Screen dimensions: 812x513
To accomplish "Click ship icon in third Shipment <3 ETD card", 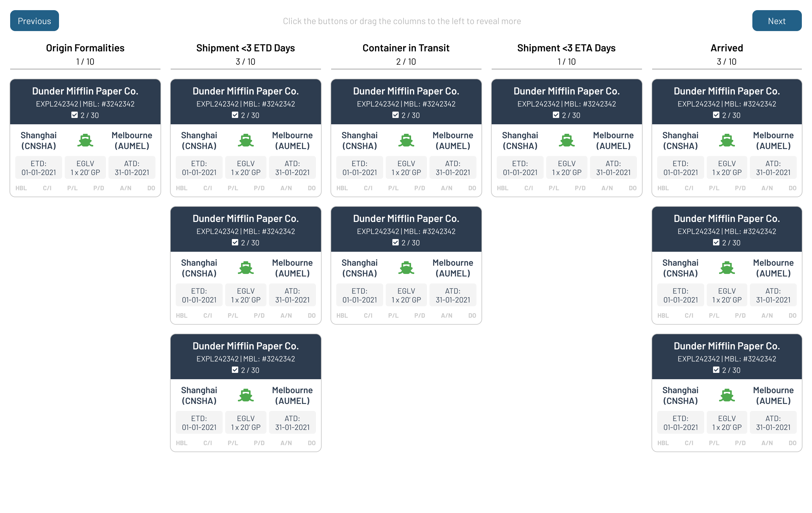I will tap(246, 395).
